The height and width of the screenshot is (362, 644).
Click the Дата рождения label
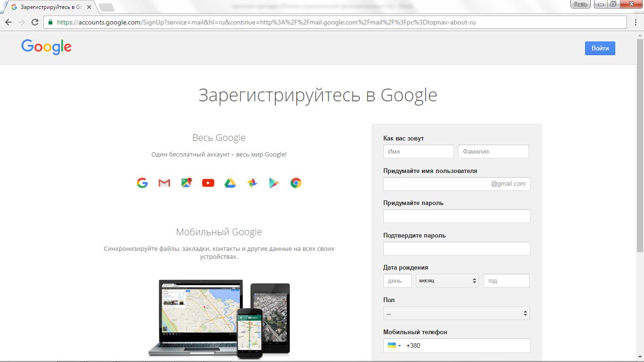click(405, 268)
